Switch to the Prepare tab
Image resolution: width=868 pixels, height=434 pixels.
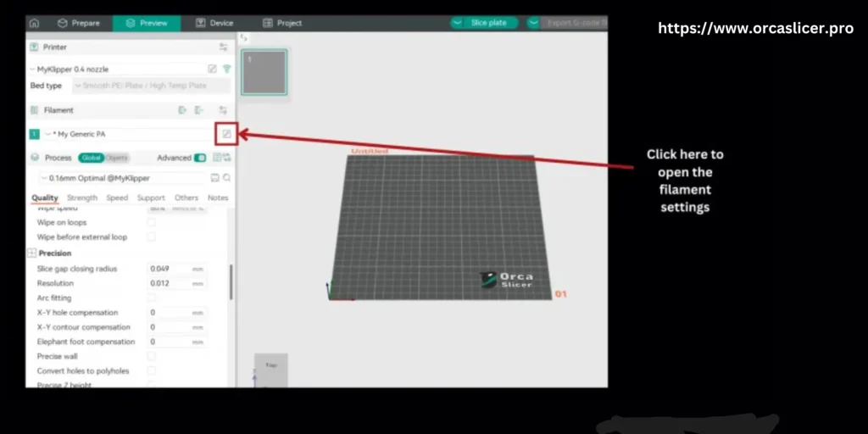[79, 23]
